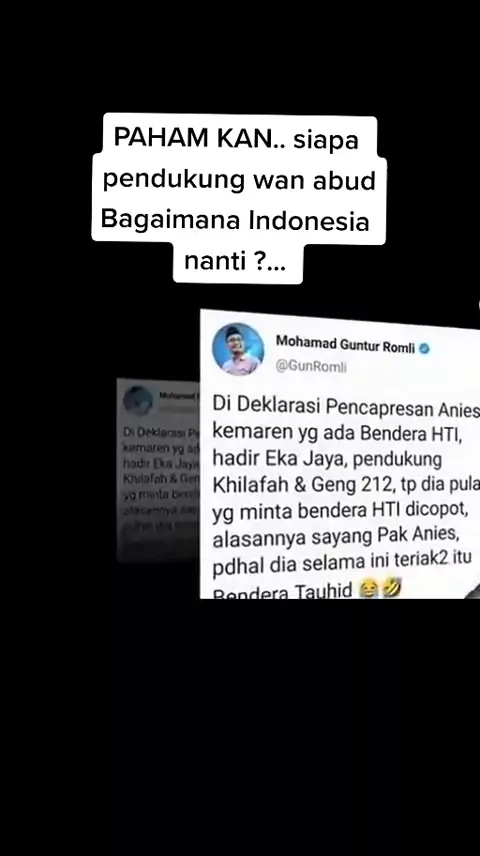This screenshot has height=856, width=480.
Task: Click the blue verified badge
Action: (x=424, y=348)
